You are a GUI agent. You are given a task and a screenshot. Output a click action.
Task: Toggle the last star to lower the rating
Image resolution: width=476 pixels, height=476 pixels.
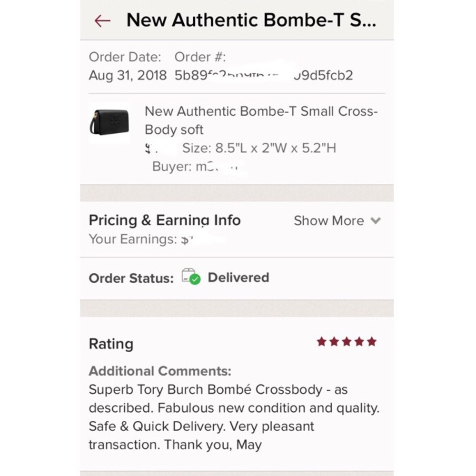coord(372,341)
